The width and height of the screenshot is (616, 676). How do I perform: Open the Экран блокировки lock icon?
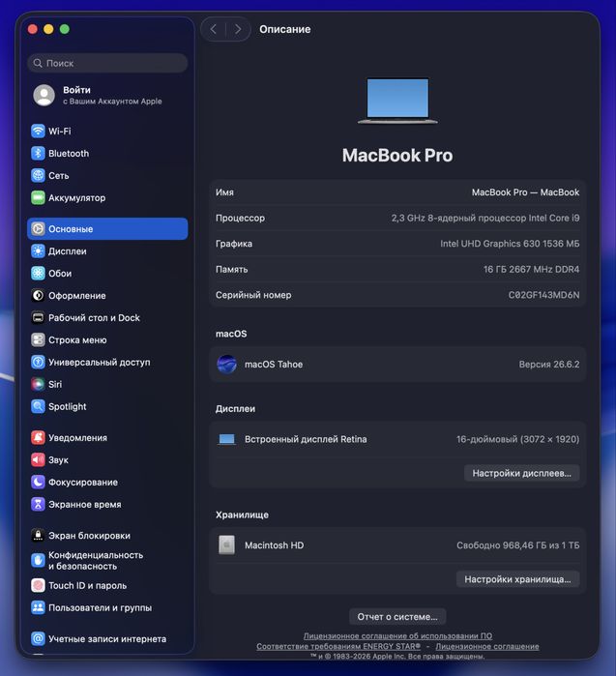click(38, 536)
